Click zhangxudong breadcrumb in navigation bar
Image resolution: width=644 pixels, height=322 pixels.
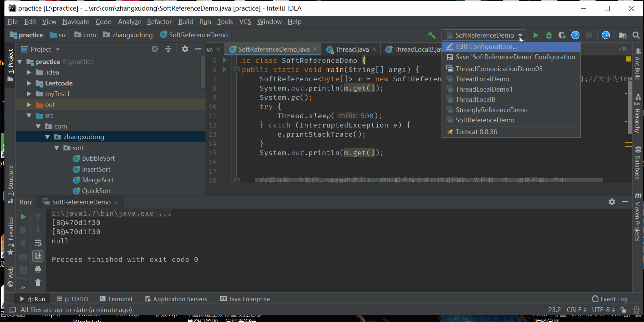click(128, 35)
